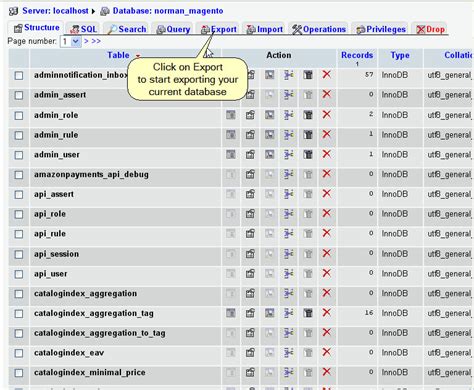
Task: Click Database: norman_magento breadcrumb link
Action: click(x=168, y=11)
